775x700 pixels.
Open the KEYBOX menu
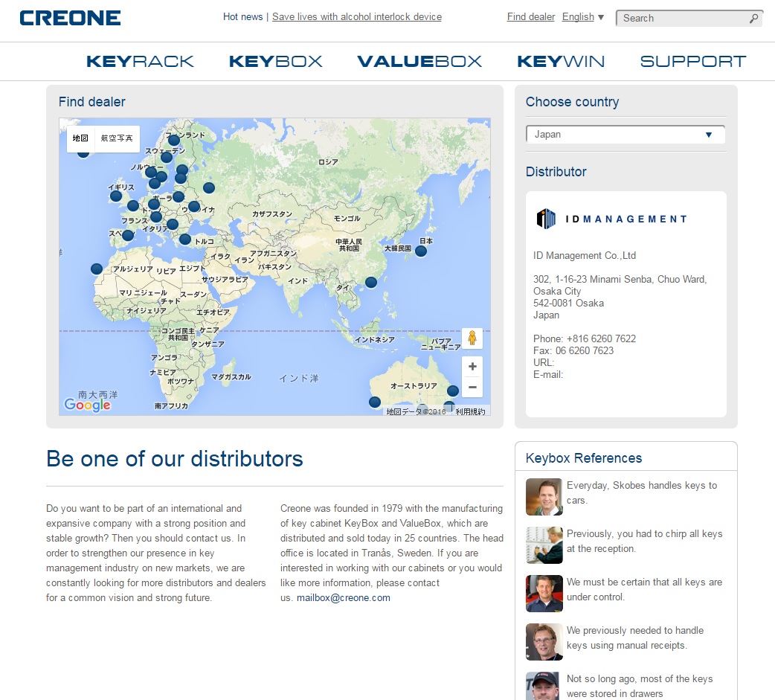tap(275, 61)
